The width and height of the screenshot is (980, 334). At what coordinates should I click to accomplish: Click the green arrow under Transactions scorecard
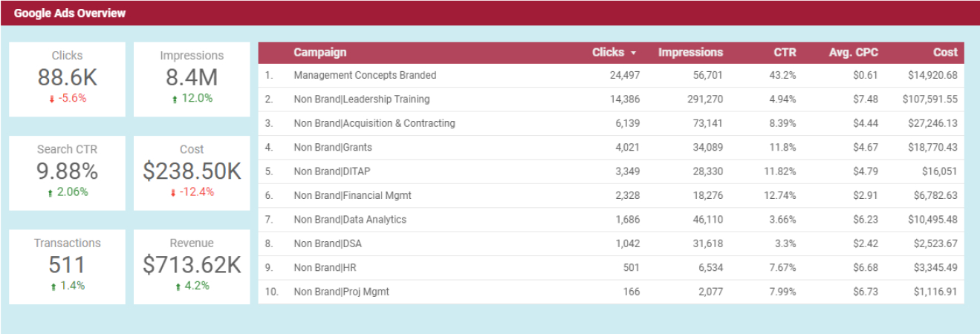coord(53,286)
